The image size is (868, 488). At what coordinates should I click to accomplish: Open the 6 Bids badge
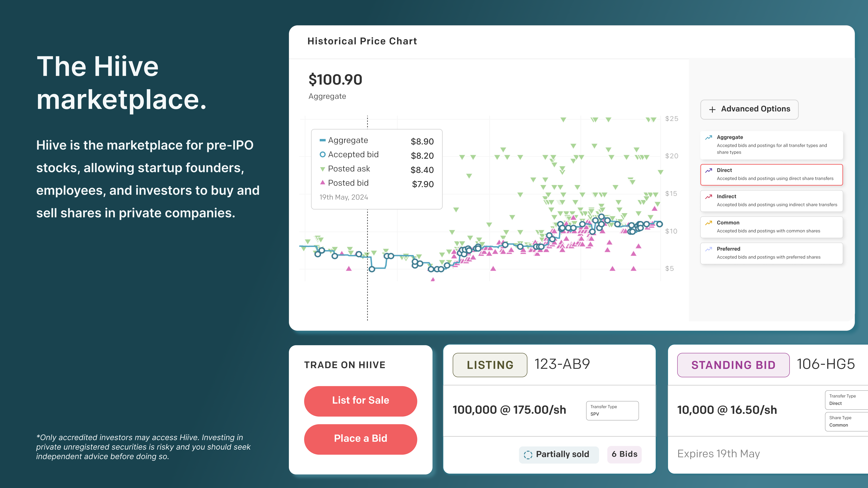click(624, 454)
